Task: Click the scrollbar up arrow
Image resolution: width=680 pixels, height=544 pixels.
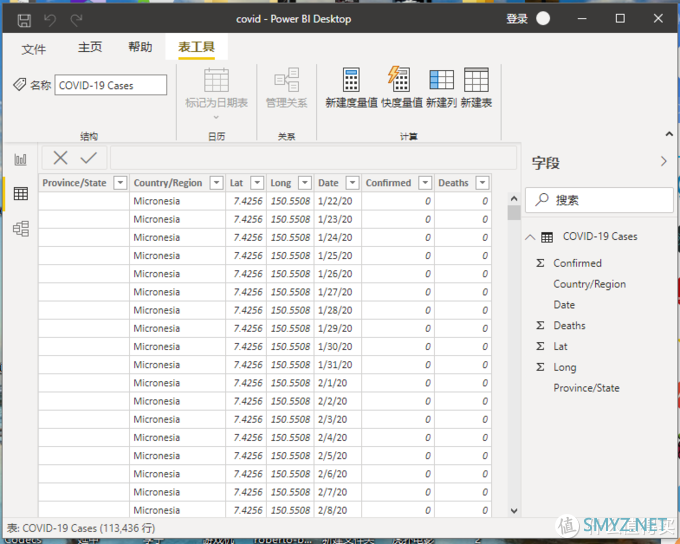Action: (x=514, y=199)
